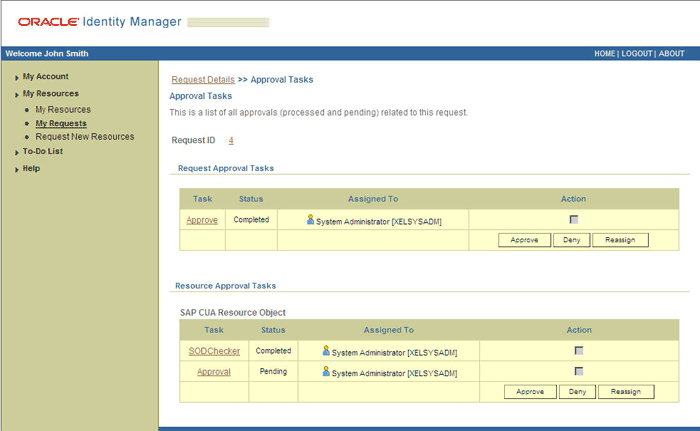Screen dimensions: 700x431
Task: Go to HOME in the top bar
Action: 604,54
